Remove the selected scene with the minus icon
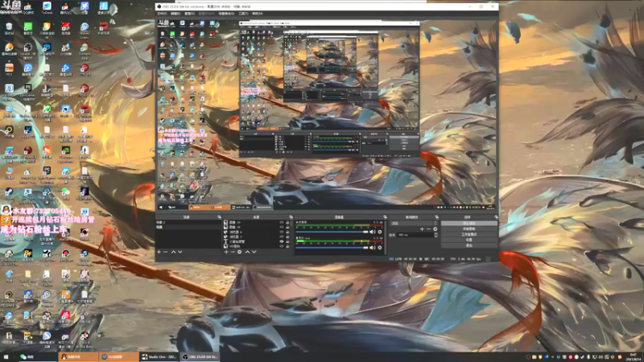Image resolution: width=644 pixels, height=362 pixels. pos(166,252)
